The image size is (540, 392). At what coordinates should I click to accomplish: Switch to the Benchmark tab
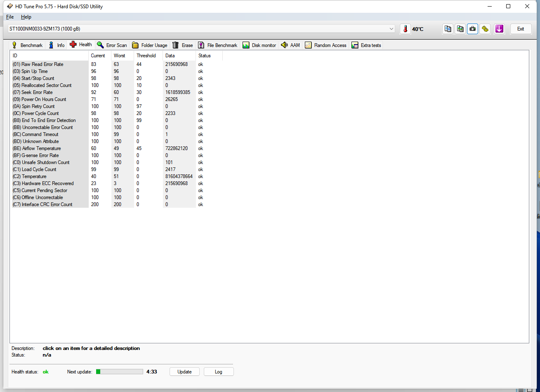[27, 45]
